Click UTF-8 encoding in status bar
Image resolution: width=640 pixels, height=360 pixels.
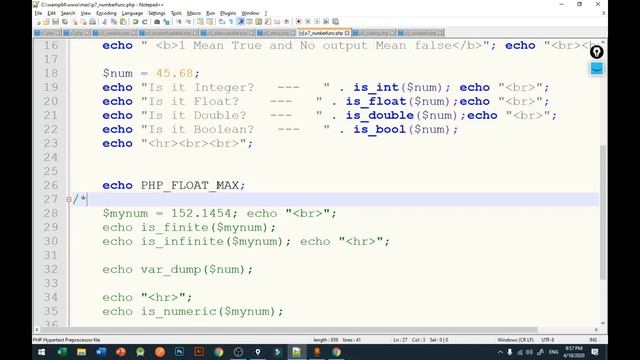(547, 340)
